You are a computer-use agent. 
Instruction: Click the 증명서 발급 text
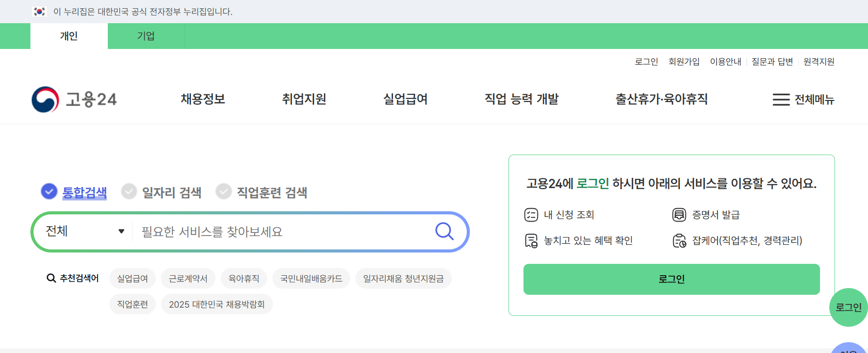coord(716,215)
